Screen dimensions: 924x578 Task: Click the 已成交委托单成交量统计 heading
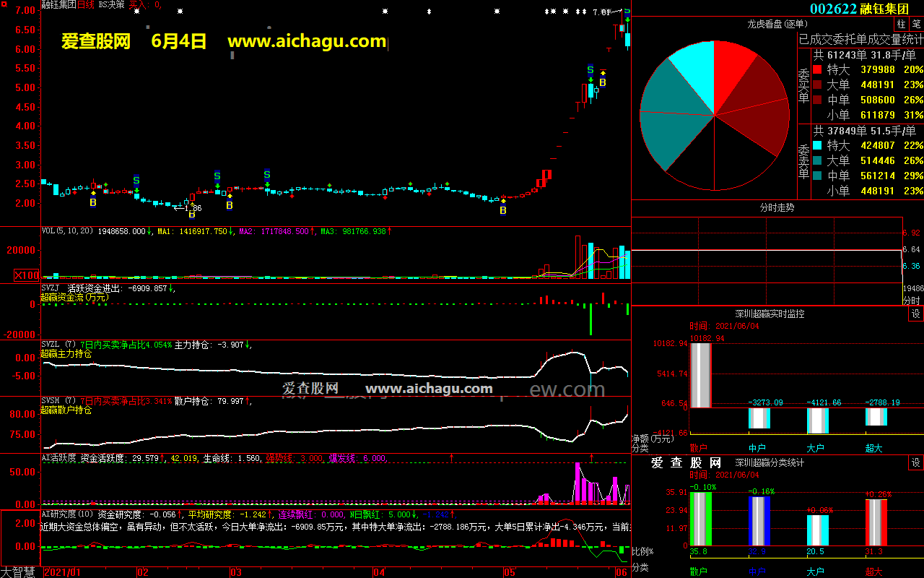[860, 39]
